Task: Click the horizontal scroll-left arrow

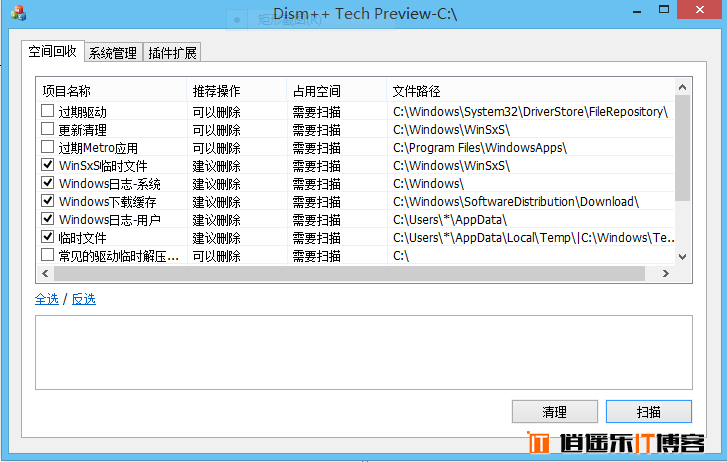Action: [45, 273]
